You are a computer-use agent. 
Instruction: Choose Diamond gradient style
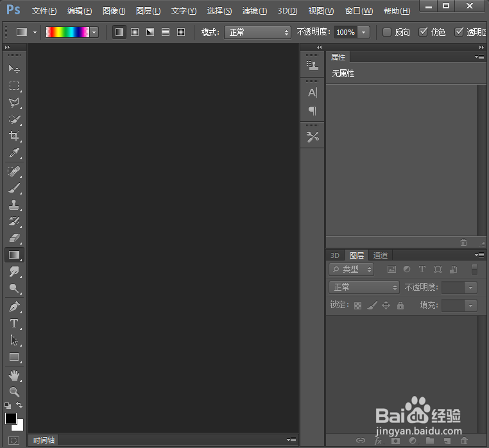tap(181, 32)
